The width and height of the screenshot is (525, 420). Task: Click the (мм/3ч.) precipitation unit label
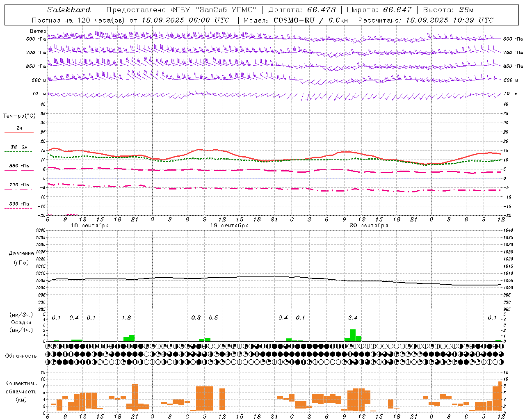click(21, 315)
